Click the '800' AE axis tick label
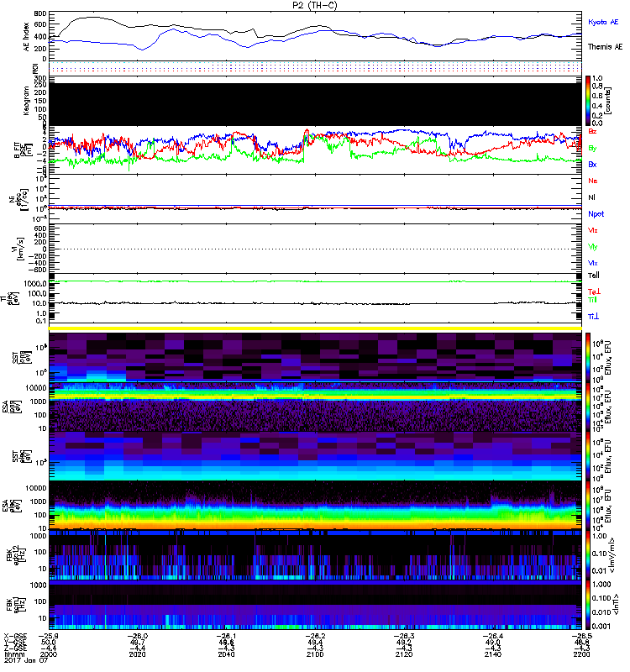Screen dimensions: 630x672 pyautogui.click(x=40, y=13)
